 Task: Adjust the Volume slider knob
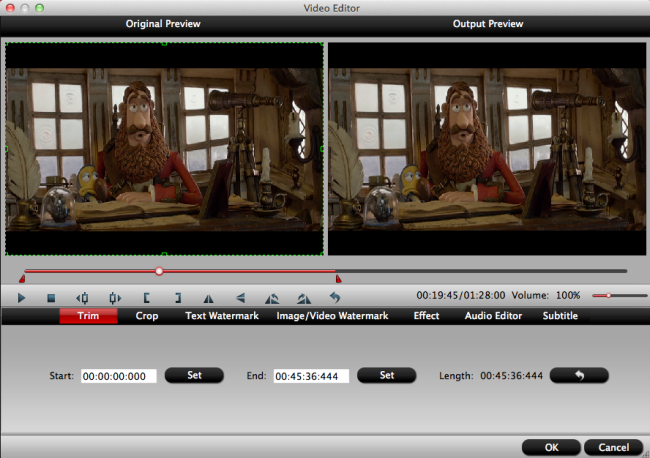click(609, 296)
